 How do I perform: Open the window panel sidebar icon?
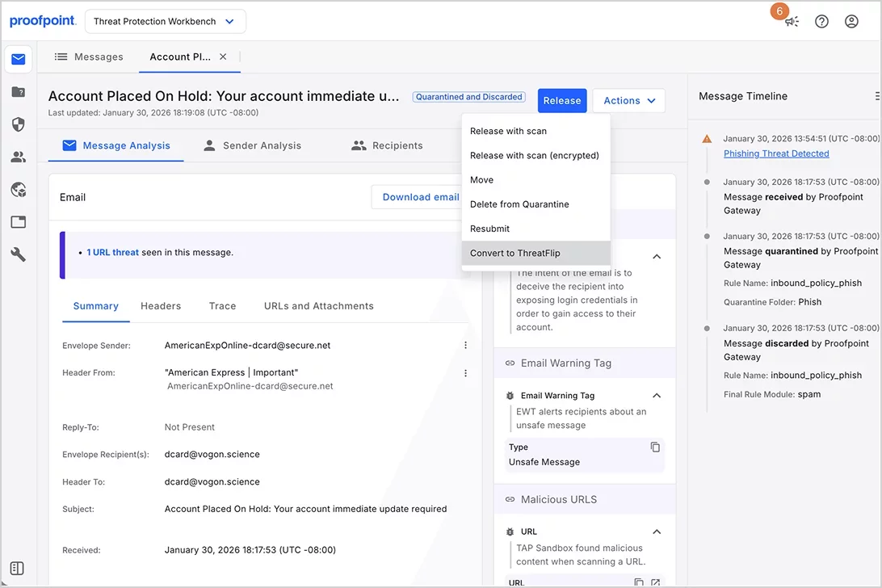[18, 221]
